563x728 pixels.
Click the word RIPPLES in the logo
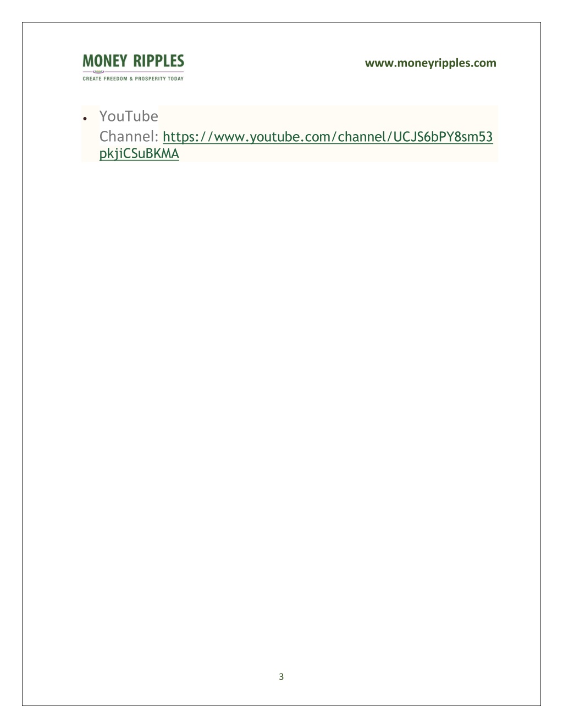tap(159, 60)
